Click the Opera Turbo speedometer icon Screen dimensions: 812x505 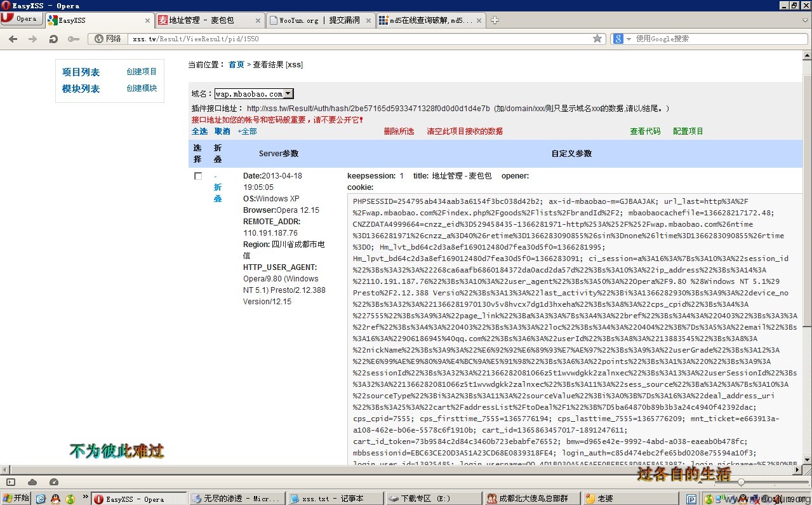coord(54,482)
